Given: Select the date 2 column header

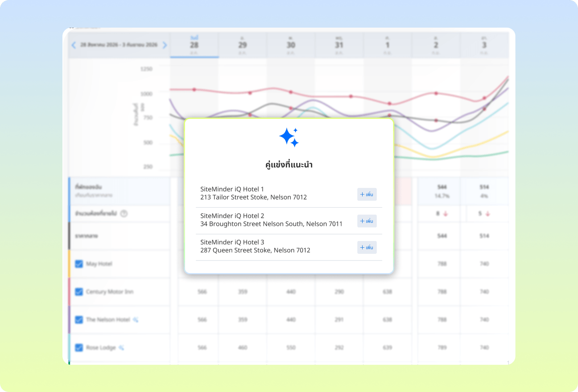Looking at the screenshot, I should [436, 45].
